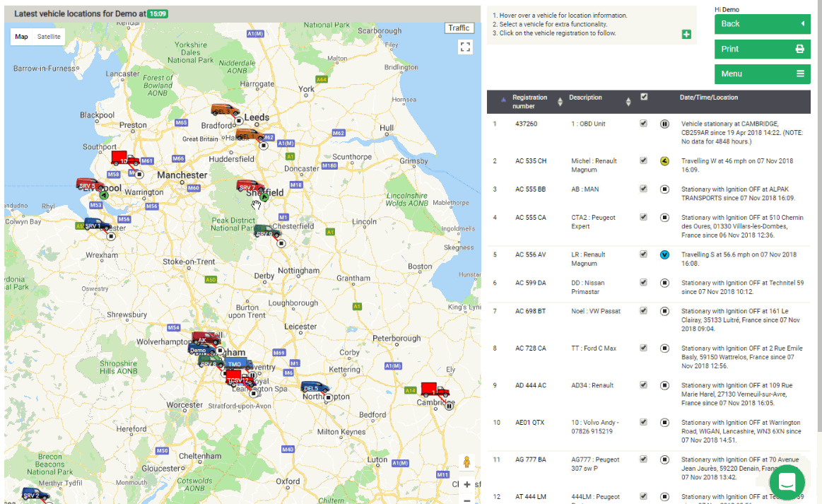Image resolution: width=822 pixels, height=504 pixels.
Task: Click the green plus icon above the vehicle list
Action: [x=686, y=33]
